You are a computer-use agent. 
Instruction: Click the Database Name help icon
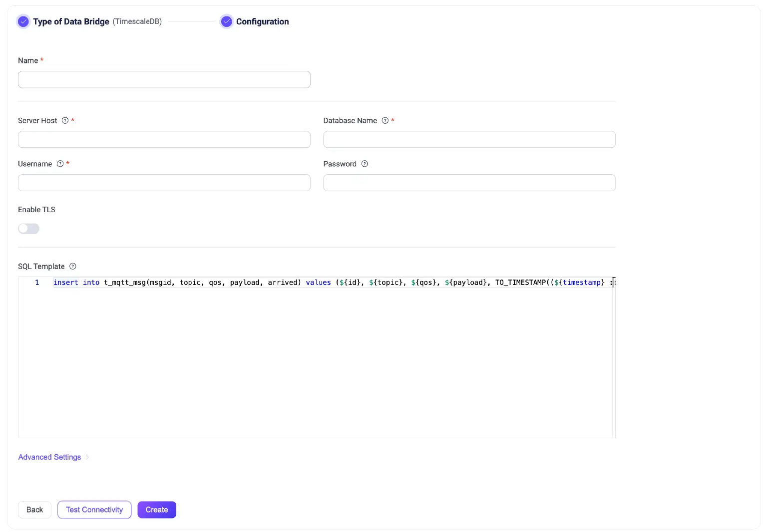coord(385,121)
